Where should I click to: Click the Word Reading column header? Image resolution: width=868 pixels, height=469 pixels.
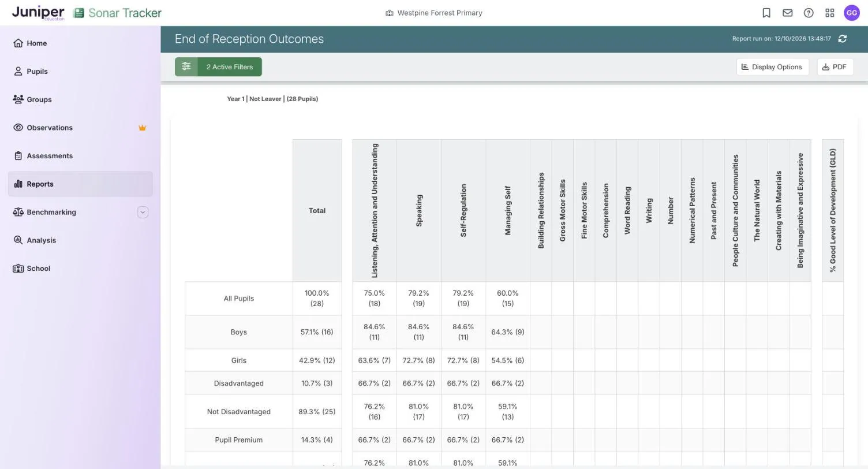point(627,211)
